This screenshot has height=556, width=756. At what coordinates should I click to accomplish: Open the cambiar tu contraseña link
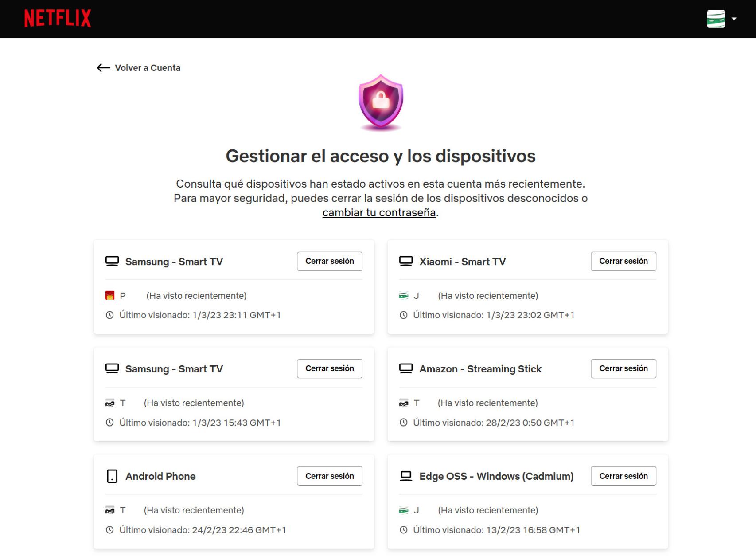[379, 212]
